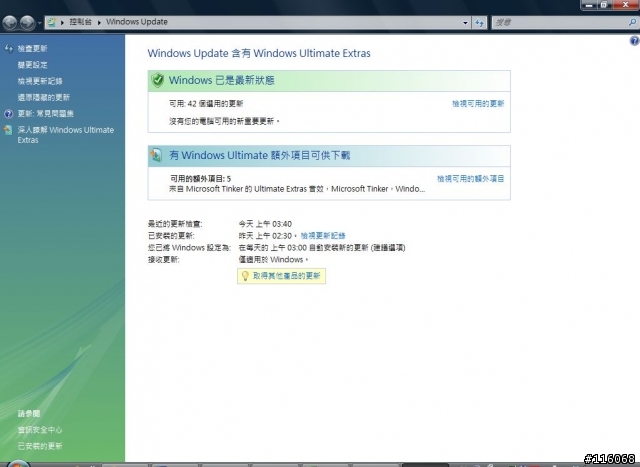Click the 可用: 42 個選用的更新 text

pos(206,104)
